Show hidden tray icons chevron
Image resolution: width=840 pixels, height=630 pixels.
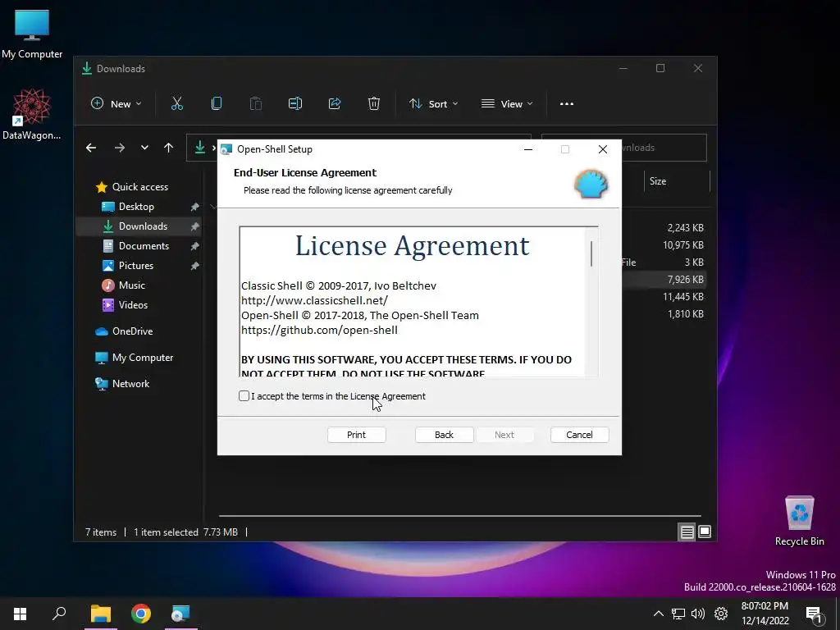click(x=659, y=614)
